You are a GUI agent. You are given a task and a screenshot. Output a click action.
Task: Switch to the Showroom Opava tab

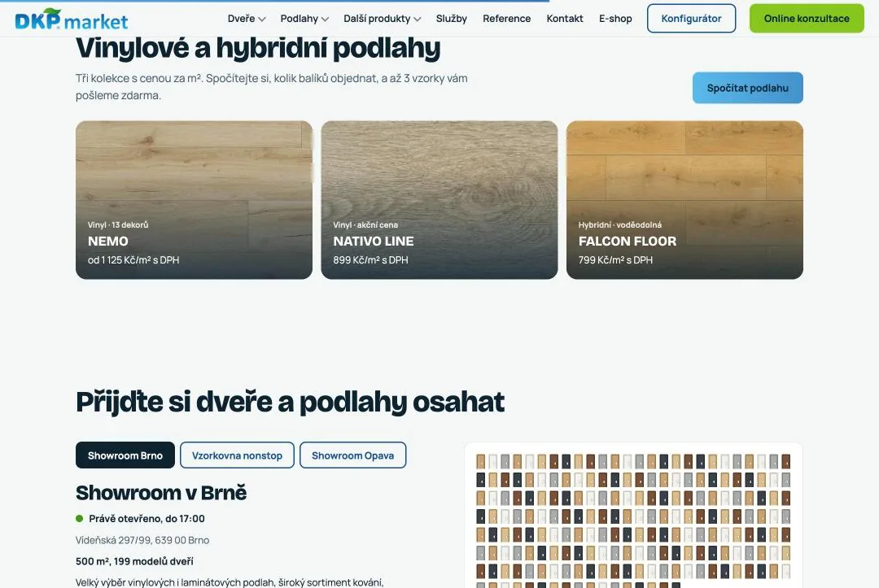point(352,455)
